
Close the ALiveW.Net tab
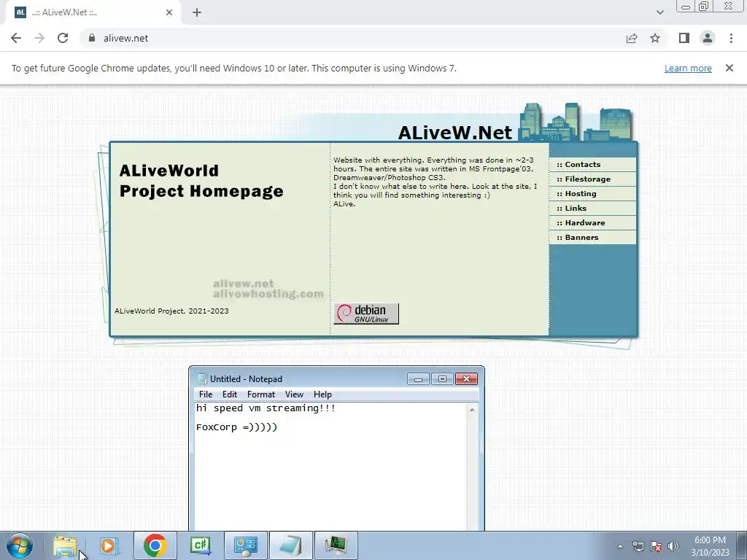tap(169, 12)
